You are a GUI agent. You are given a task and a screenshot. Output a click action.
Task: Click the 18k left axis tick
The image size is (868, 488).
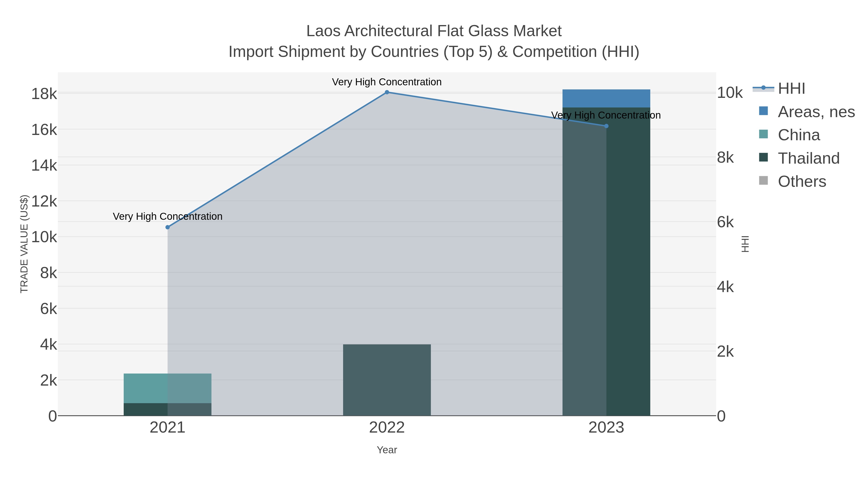coord(44,94)
